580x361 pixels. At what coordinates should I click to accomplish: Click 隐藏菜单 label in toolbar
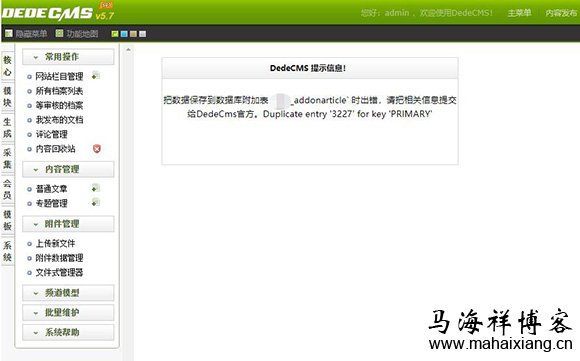coord(31,34)
